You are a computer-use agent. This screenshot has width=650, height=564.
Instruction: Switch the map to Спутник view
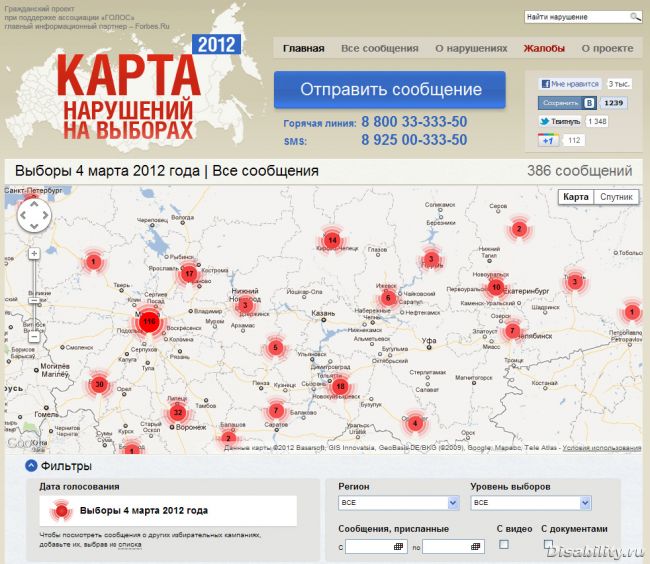616,197
